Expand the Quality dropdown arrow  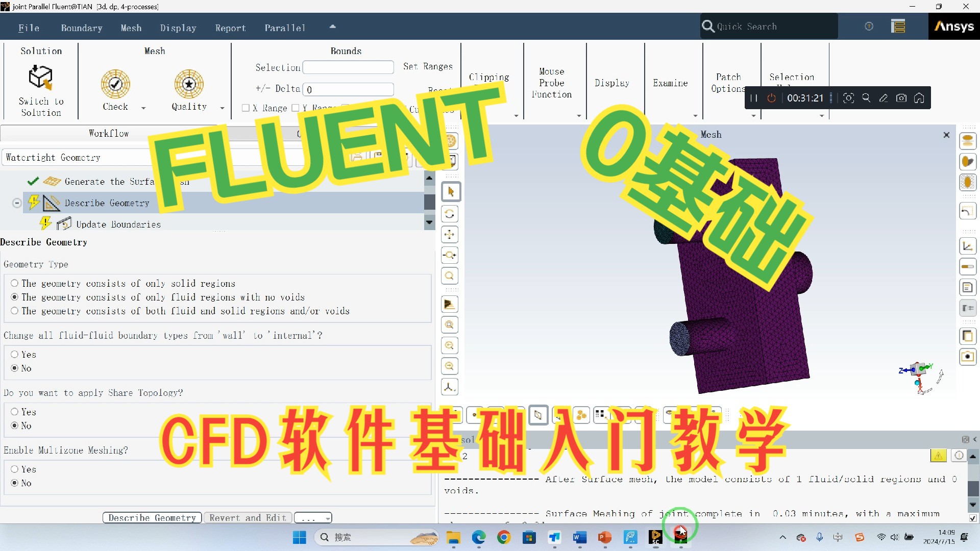click(222, 108)
